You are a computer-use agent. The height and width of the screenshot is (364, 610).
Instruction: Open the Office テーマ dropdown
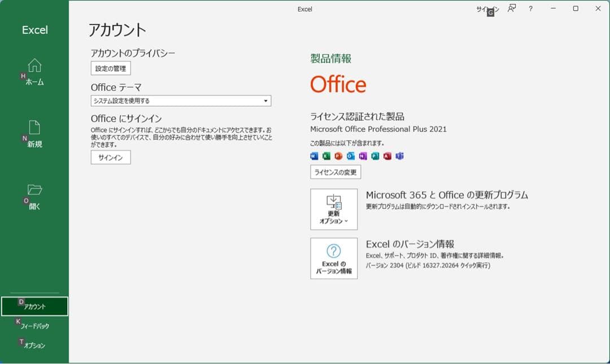point(181,100)
